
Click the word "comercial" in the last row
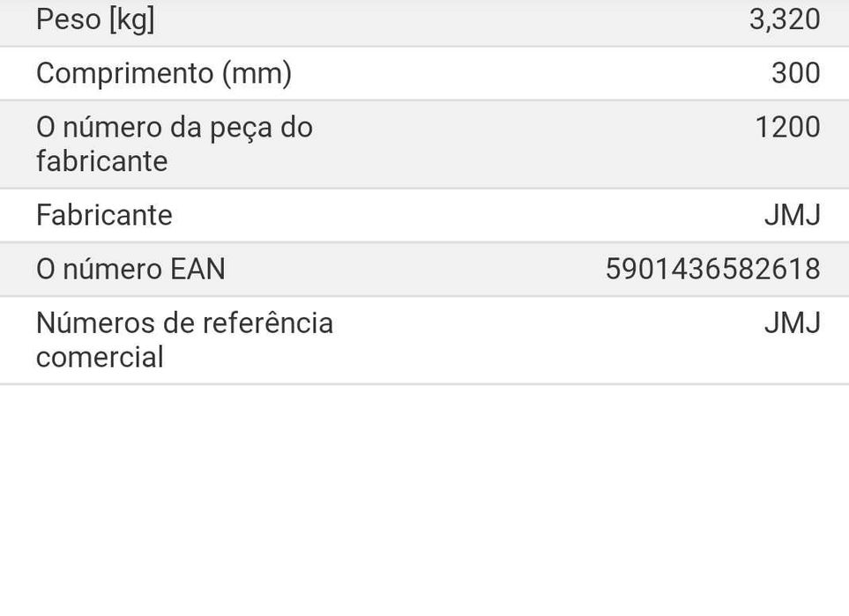point(100,357)
